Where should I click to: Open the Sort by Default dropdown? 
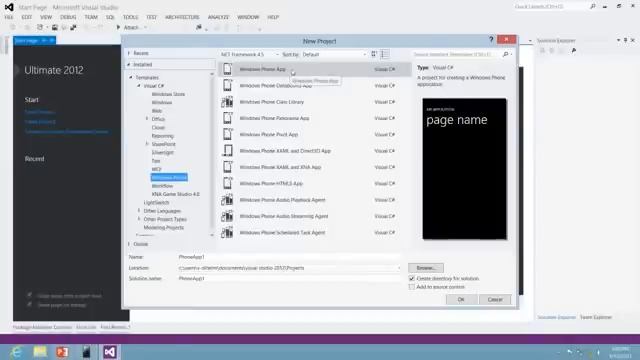point(334,54)
